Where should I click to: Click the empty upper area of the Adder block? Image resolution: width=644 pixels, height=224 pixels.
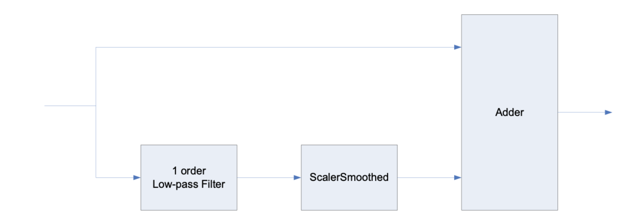(510, 50)
